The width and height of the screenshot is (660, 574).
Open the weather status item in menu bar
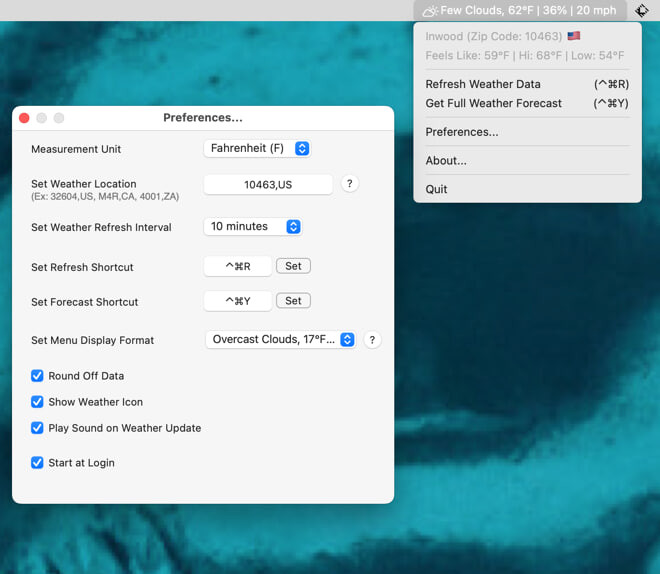click(x=520, y=10)
